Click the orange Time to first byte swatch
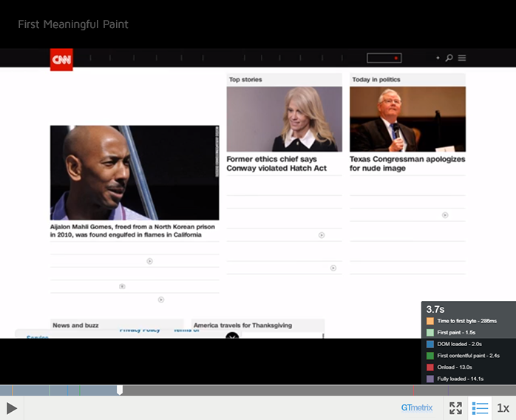Image resolution: width=516 pixels, height=420 pixels. tap(430, 321)
